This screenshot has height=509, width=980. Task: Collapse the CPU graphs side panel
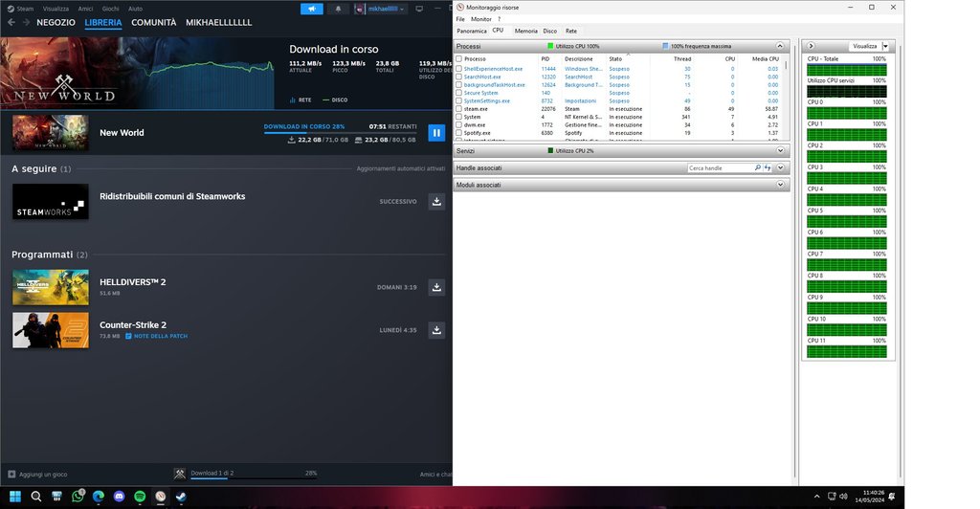pos(811,46)
